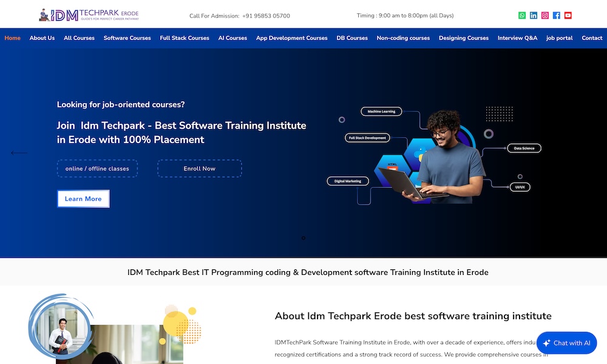Visit the institute's LinkedIn page icon
Image resolution: width=607 pixels, height=364 pixels.
533,15
